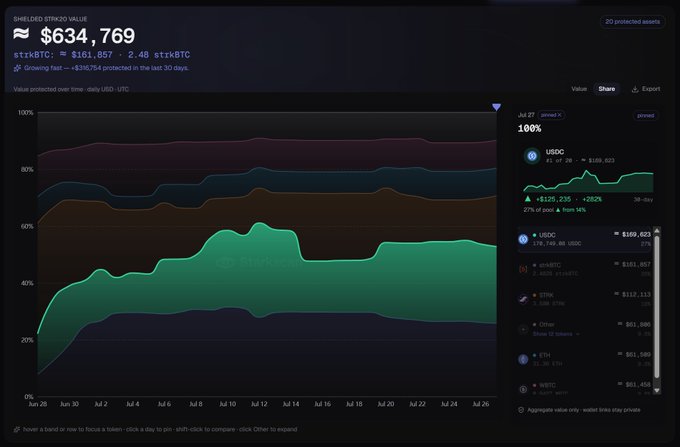Click the shield icon beside Aggregate value only
Screen dimensions: 680x447
click(521, 410)
